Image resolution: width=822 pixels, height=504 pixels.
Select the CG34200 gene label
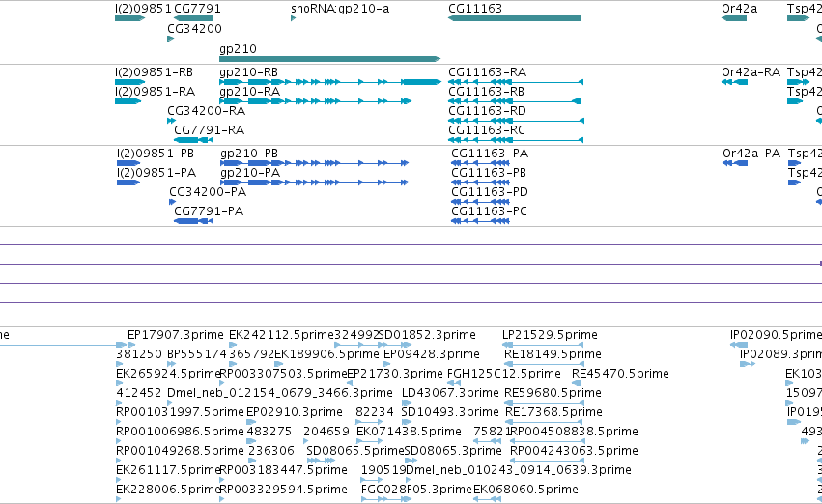pos(194,29)
